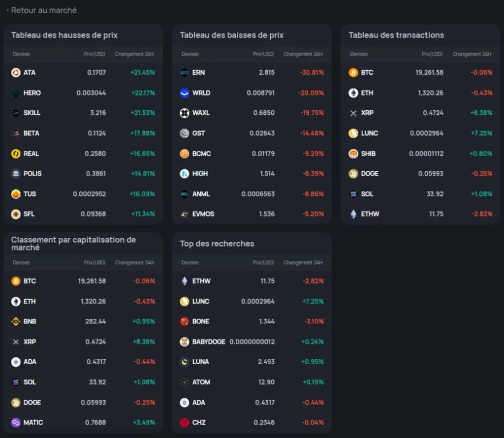Screen dimensions: 504x438
Task: Select ATOM price 12.90
Action: 266,382
